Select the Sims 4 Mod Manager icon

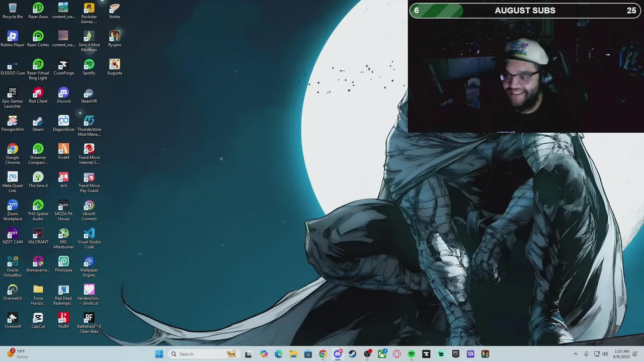[x=89, y=41]
